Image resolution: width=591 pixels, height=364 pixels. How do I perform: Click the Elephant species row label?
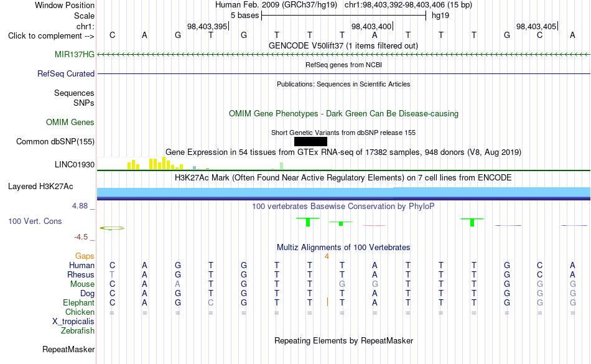click(x=79, y=302)
